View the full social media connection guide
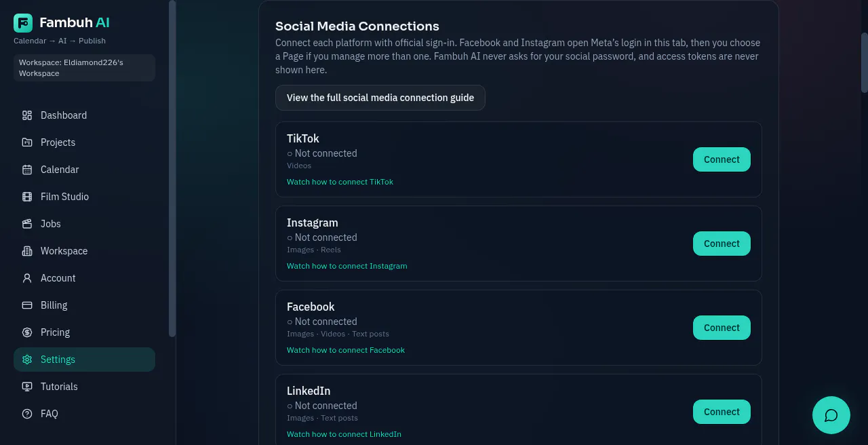Screen dimensions: 868x445 point(380,98)
